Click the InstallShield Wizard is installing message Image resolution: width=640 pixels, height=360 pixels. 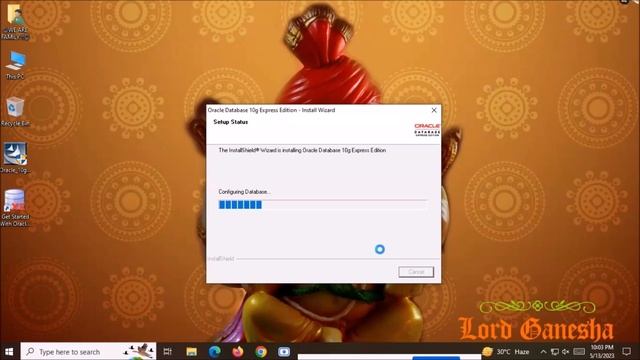pyautogui.click(x=302, y=150)
